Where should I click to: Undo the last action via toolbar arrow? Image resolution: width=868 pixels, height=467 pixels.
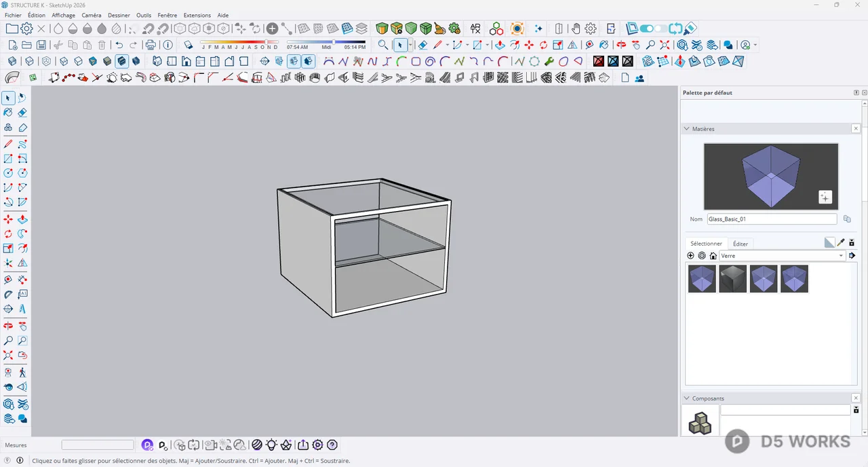119,45
